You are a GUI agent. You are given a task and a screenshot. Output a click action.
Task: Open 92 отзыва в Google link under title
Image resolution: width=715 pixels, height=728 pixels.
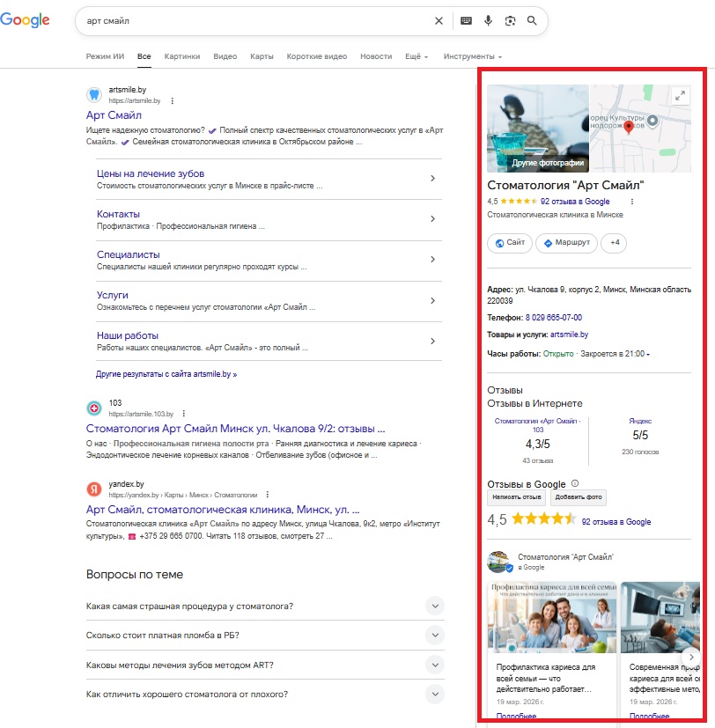[x=575, y=202]
